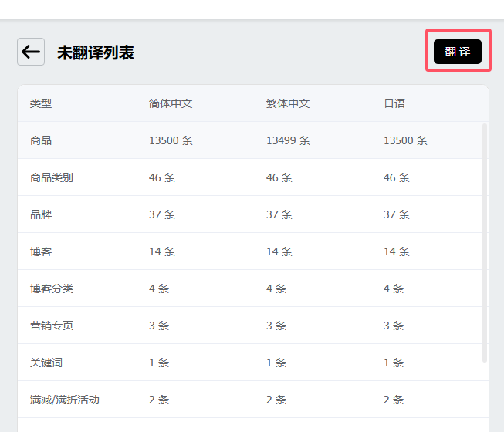Select the 商品类别 row label
Screen dimensions: 504x432
pos(52,177)
